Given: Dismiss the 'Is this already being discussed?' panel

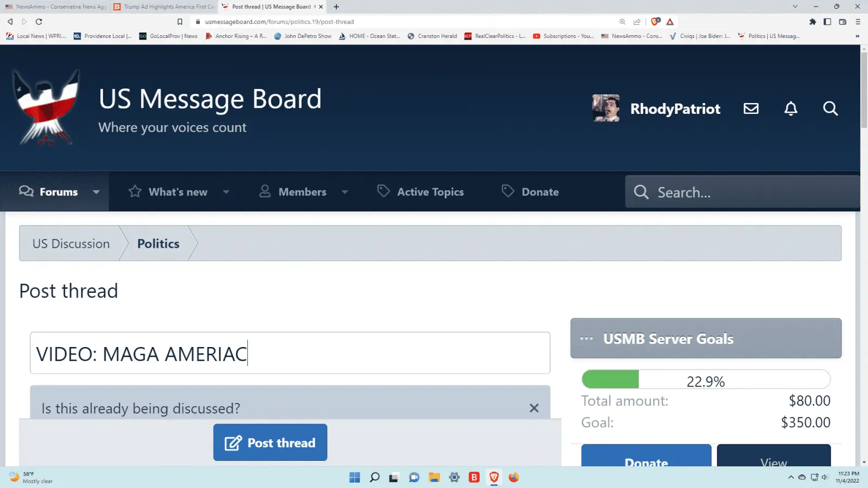Looking at the screenshot, I should point(534,408).
